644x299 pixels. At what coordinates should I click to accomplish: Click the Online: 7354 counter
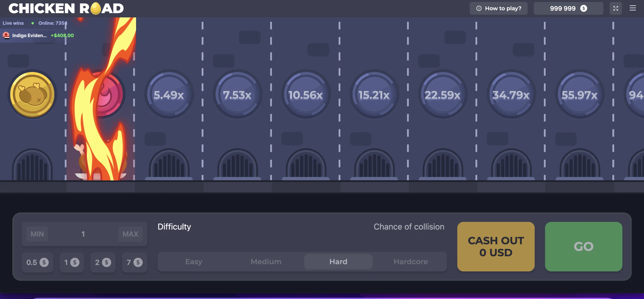pyautogui.click(x=53, y=23)
